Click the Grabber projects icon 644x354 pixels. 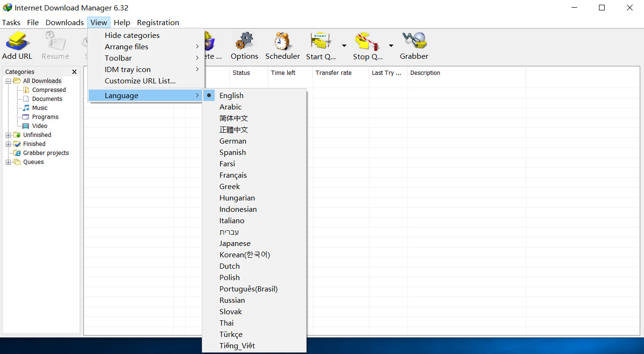(x=17, y=153)
